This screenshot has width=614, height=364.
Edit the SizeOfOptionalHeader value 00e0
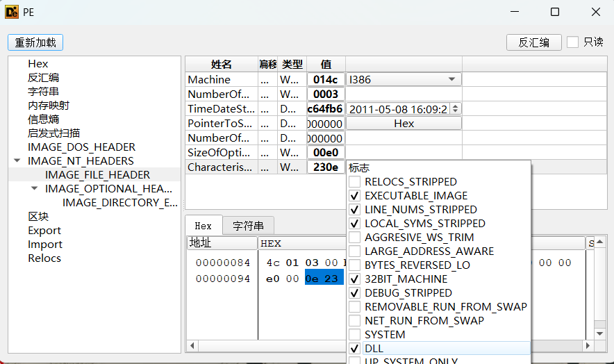325,152
